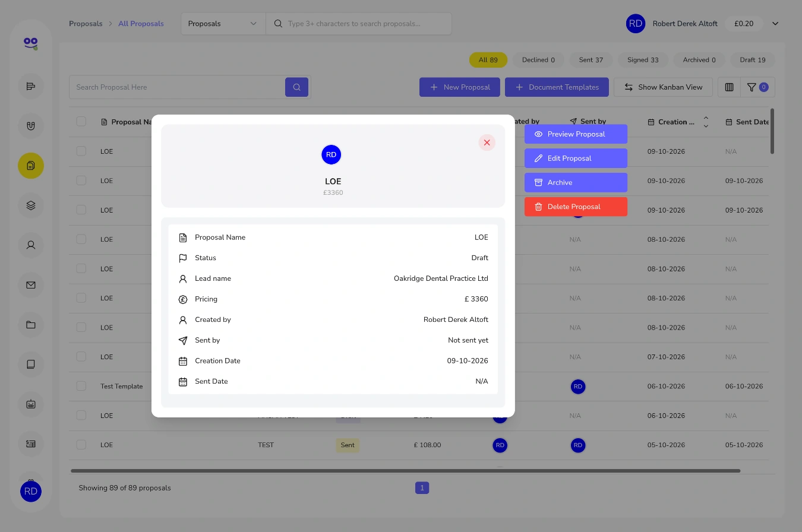Click the Creation Date calendar icon in dialog
Screen dimensions: 802x532
tap(183, 361)
